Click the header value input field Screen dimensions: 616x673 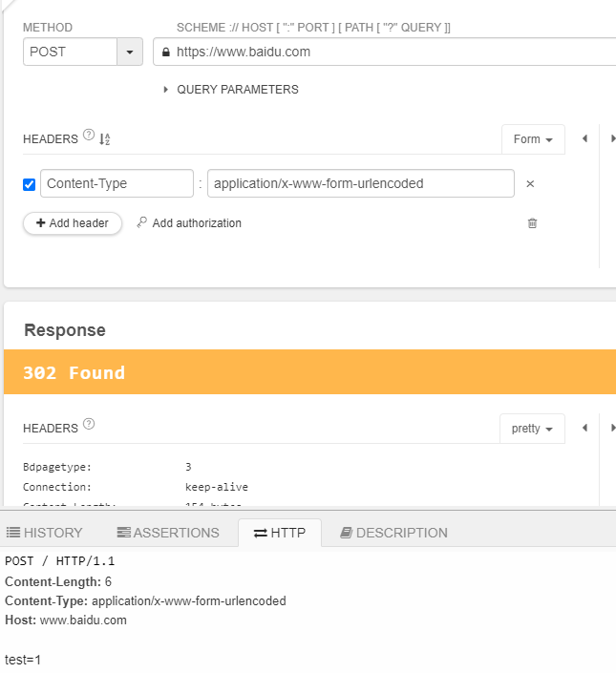[x=360, y=183]
